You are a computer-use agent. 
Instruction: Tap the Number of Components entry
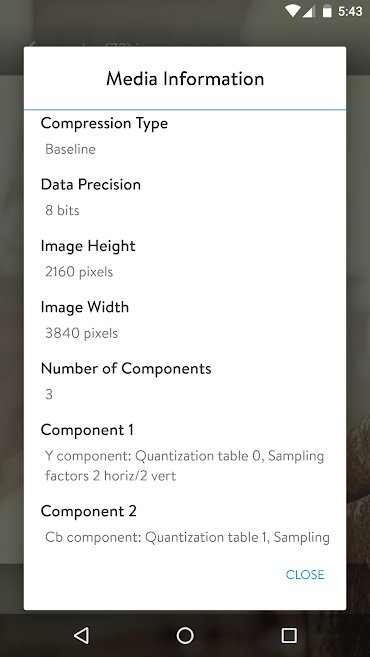coord(185,381)
